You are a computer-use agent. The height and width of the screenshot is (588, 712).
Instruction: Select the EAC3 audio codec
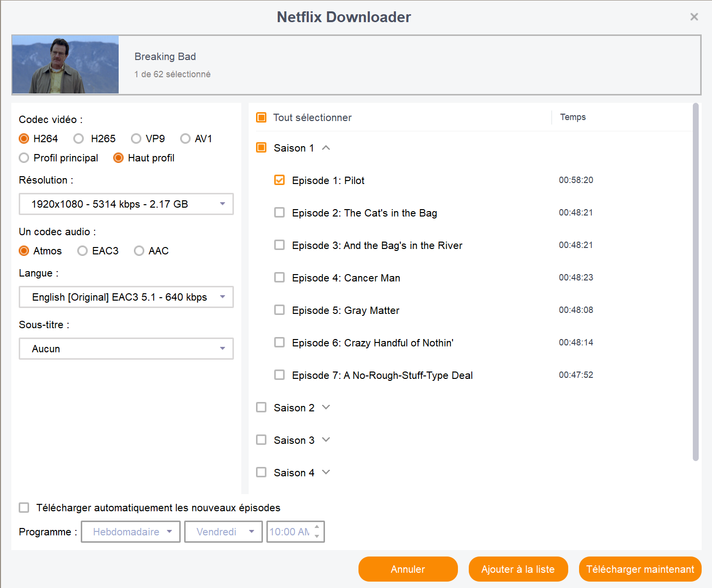click(x=82, y=251)
